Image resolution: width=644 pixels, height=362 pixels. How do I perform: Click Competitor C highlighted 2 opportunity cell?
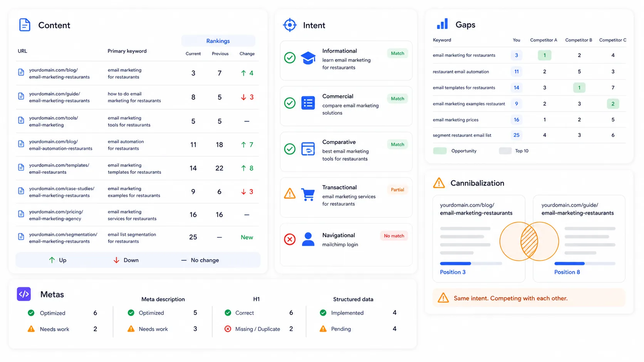(613, 104)
